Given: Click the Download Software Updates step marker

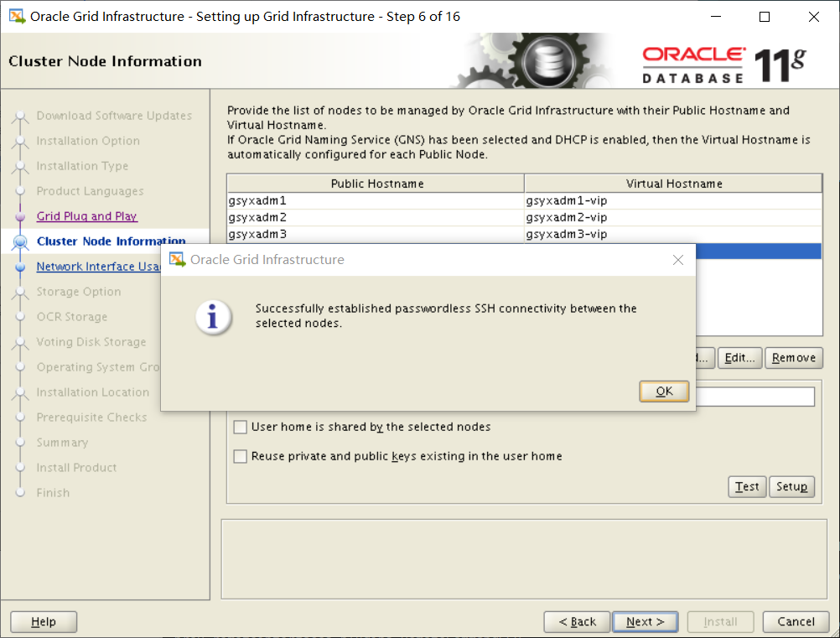Looking at the screenshot, I should 20,117.
